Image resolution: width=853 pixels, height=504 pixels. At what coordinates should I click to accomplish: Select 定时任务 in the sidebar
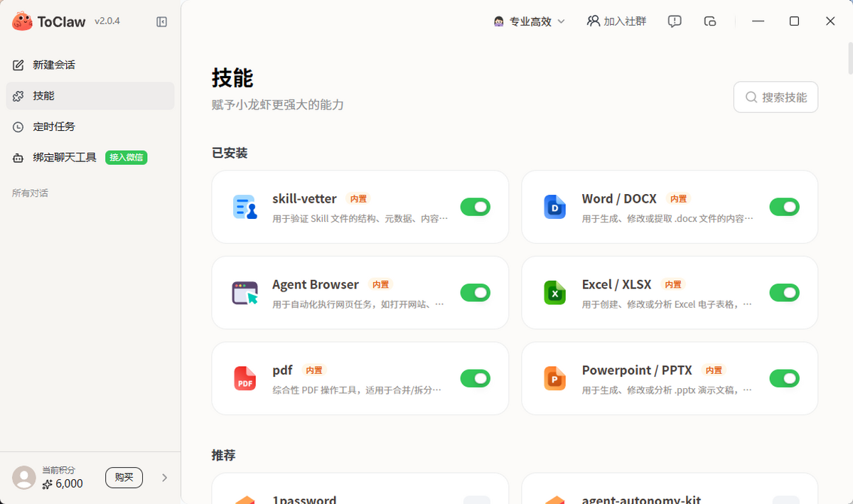click(x=53, y=127)
